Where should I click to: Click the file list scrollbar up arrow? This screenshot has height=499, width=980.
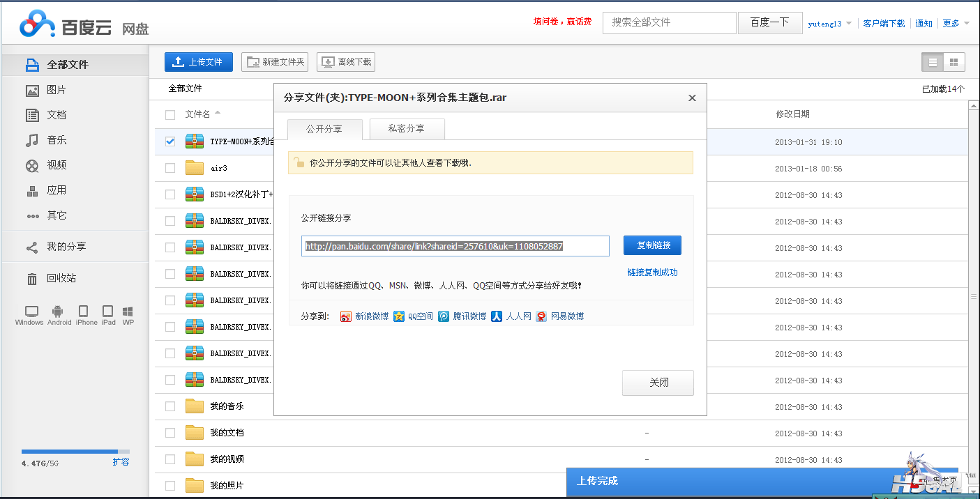point(974,106)
